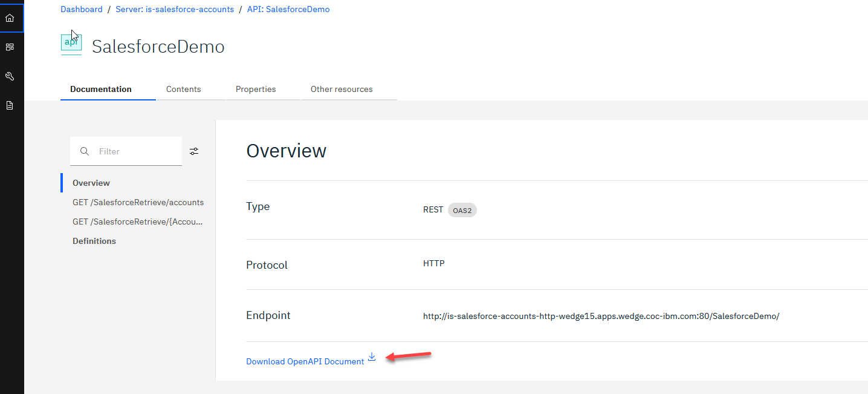This screenshot has height=394, width=868.
Task: Go to Dashboard via breadcrumb
Action: (82, 10)
